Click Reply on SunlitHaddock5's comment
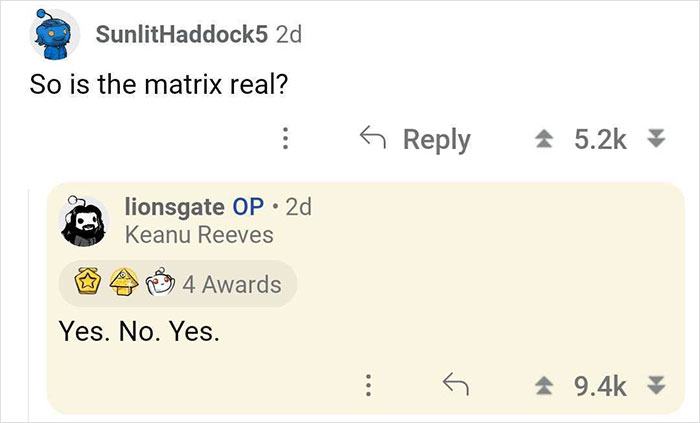 [416, 139]
